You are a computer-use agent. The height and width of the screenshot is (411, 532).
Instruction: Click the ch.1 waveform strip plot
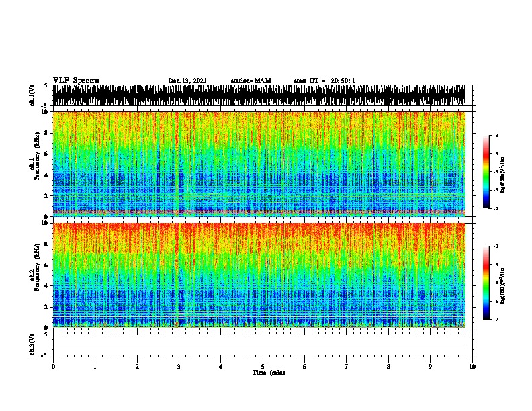[x=259, y=95]
